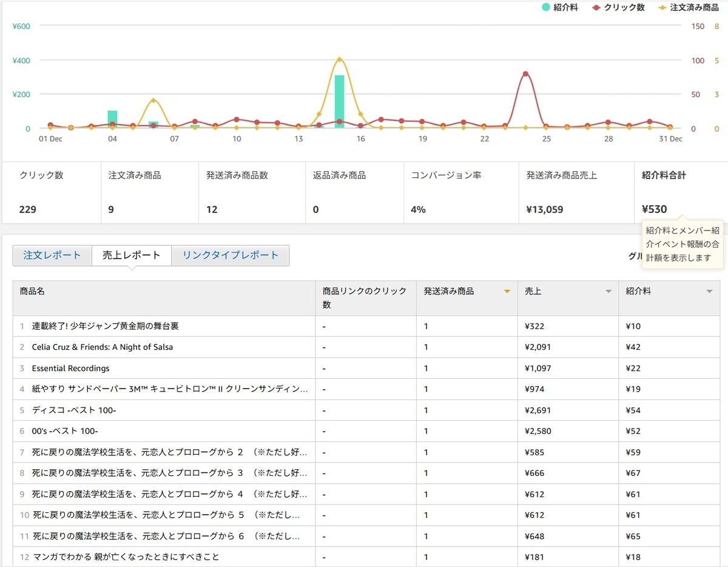Sort by 売上 column arrow

608,292
